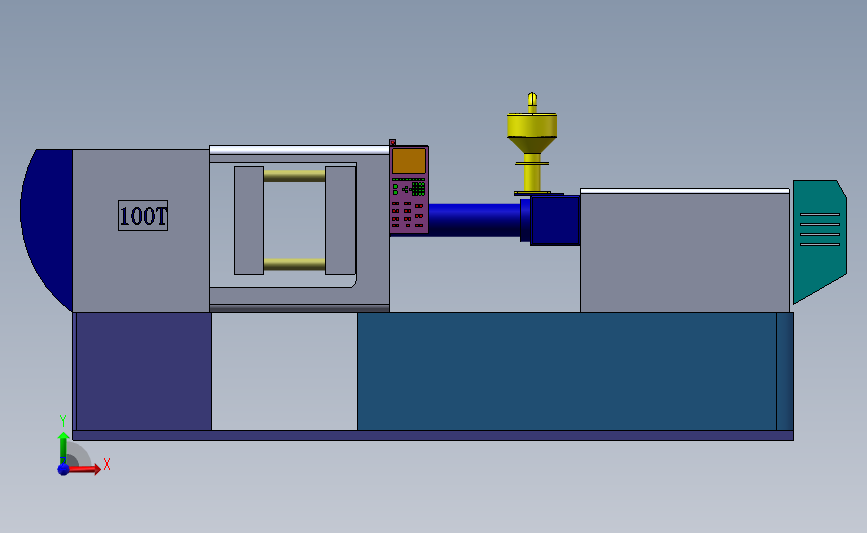The image size is (867, 533).
Task: Select the dark blue barrel mounting block
Action: click(555, 220)
